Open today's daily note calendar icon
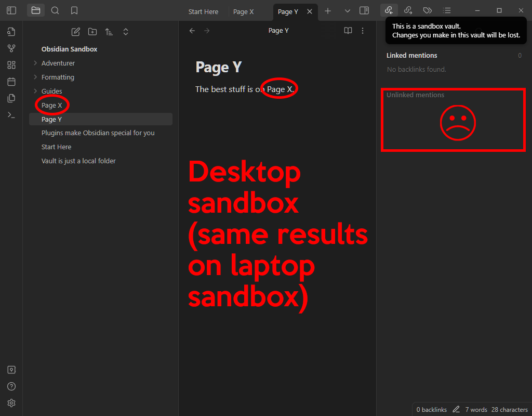 click(x=11, y=82)
